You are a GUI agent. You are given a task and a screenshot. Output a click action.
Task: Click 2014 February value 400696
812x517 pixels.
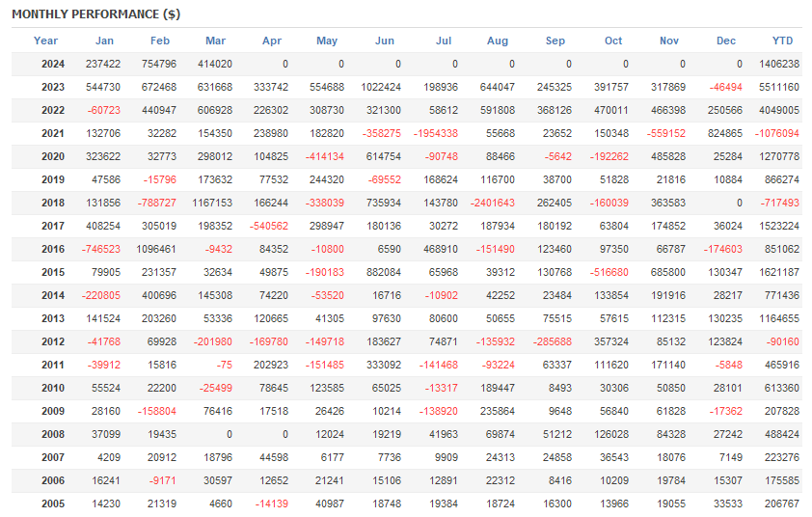pyautogui.click(x=159, y=295)
